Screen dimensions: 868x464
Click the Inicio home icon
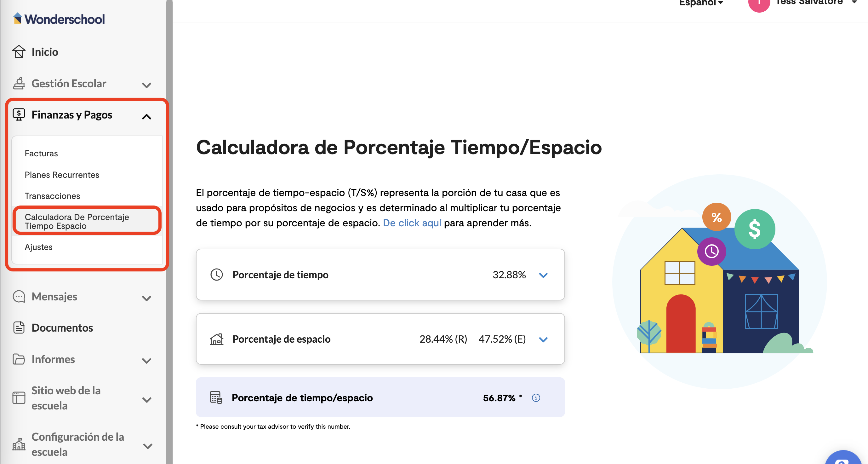(19, 52)
